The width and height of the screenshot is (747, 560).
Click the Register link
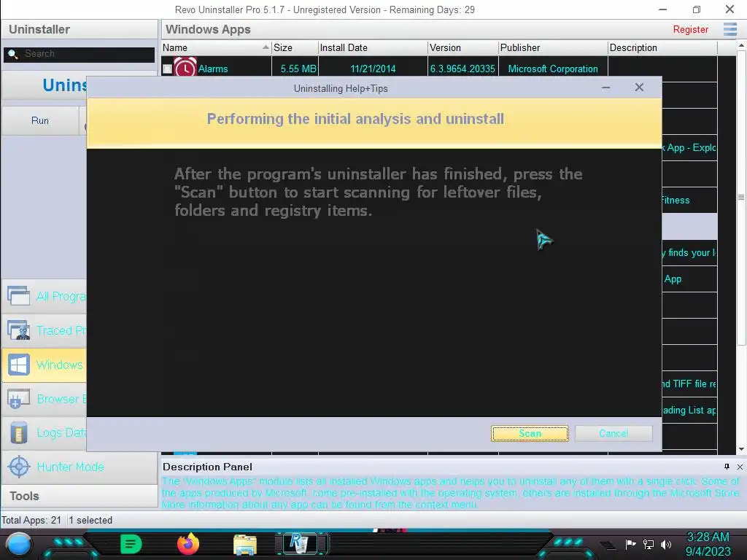coord(690,29)
